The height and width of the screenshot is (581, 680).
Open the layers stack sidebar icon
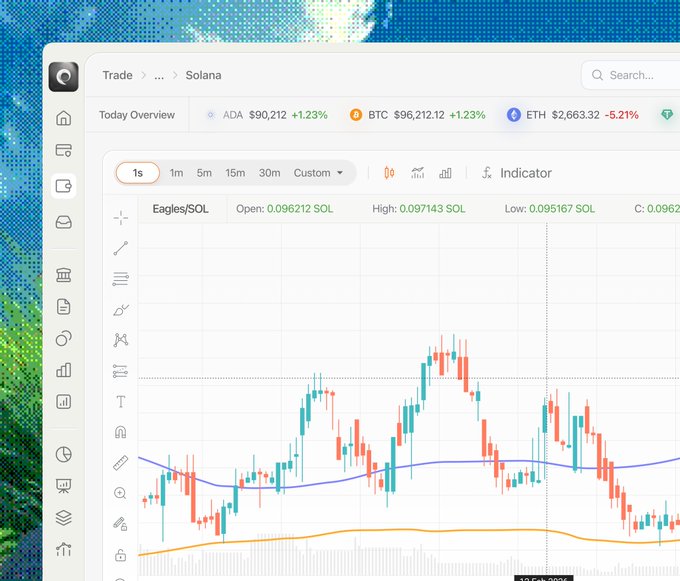(x=64, y=518)
